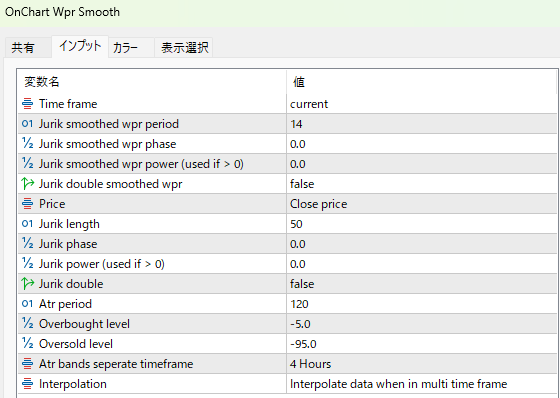560x398 pixels.
Task: Click the boolean icon beside Jurik double
Action: point(28,284)
